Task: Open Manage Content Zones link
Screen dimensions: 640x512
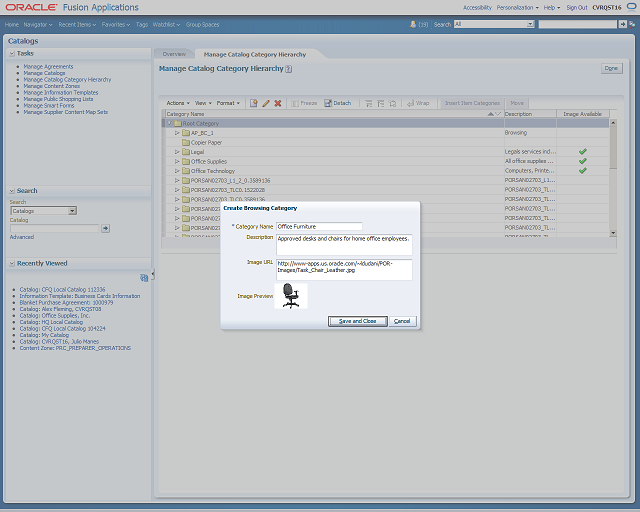Action: 51,86
